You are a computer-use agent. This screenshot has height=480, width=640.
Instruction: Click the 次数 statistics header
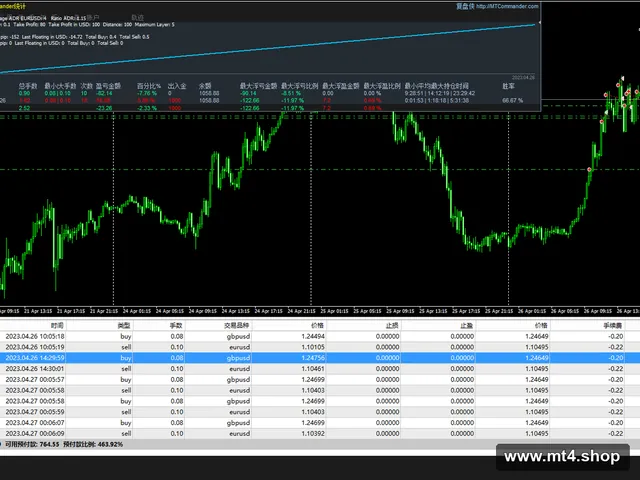coord(87,86)
